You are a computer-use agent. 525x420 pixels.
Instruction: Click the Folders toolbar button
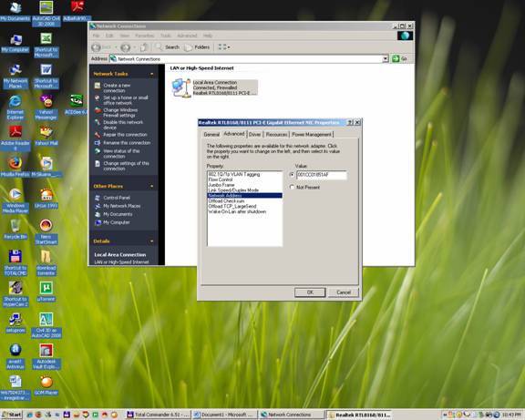click(198, 47)
